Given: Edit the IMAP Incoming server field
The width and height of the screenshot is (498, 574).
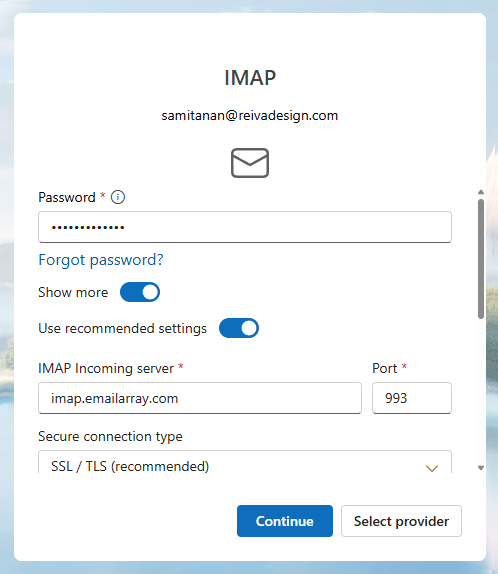Looking at the screenshot, I should tap(200, 398).
